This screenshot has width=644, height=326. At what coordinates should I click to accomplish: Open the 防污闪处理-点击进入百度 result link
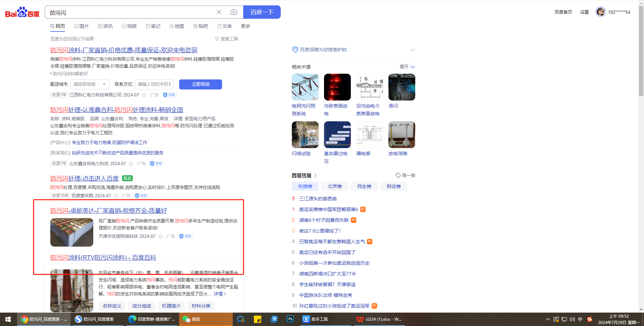click(x=85, y=178)
